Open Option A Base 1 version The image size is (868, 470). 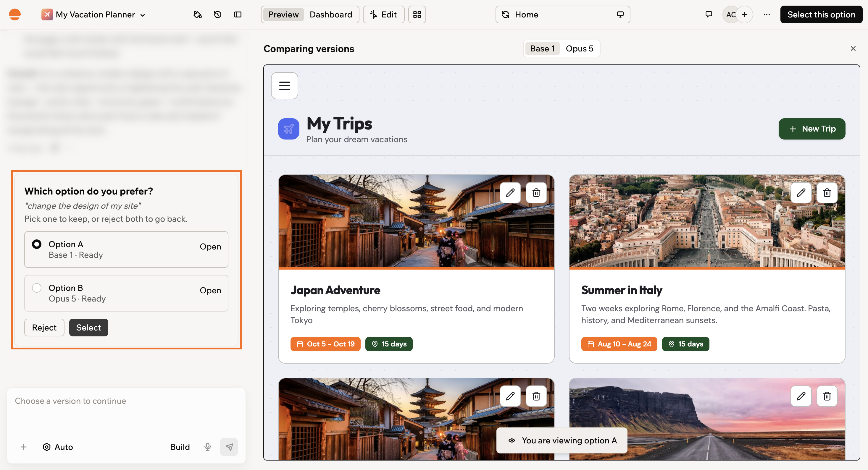coord(210,247)
